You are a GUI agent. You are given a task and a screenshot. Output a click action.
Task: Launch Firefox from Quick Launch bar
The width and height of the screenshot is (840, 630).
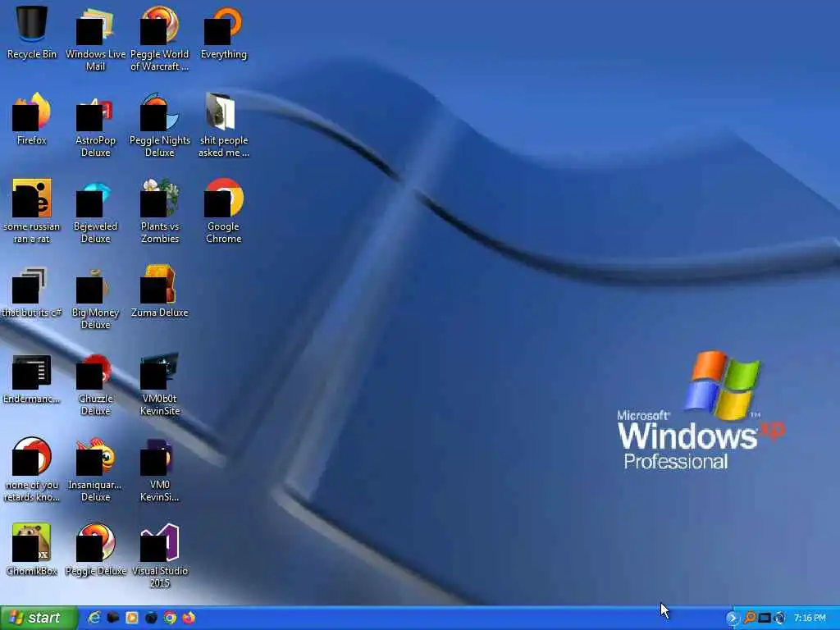pyautogui.click(x=189, y=618)
